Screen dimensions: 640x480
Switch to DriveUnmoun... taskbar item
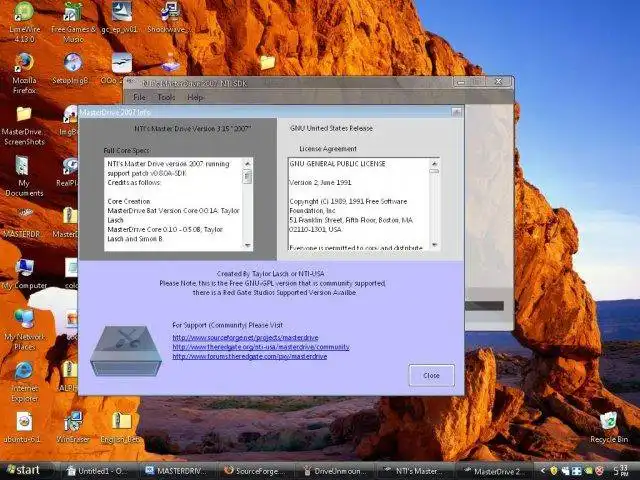336,471
